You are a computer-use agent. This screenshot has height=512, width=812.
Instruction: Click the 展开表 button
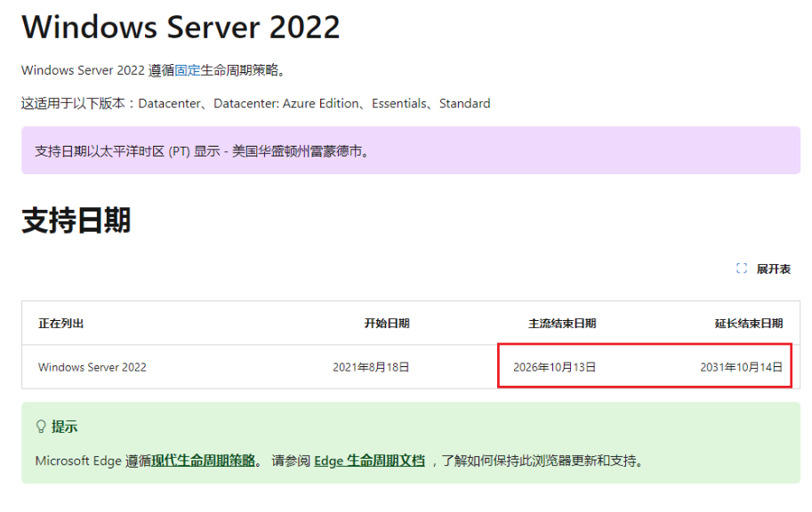tap(763, 268)
